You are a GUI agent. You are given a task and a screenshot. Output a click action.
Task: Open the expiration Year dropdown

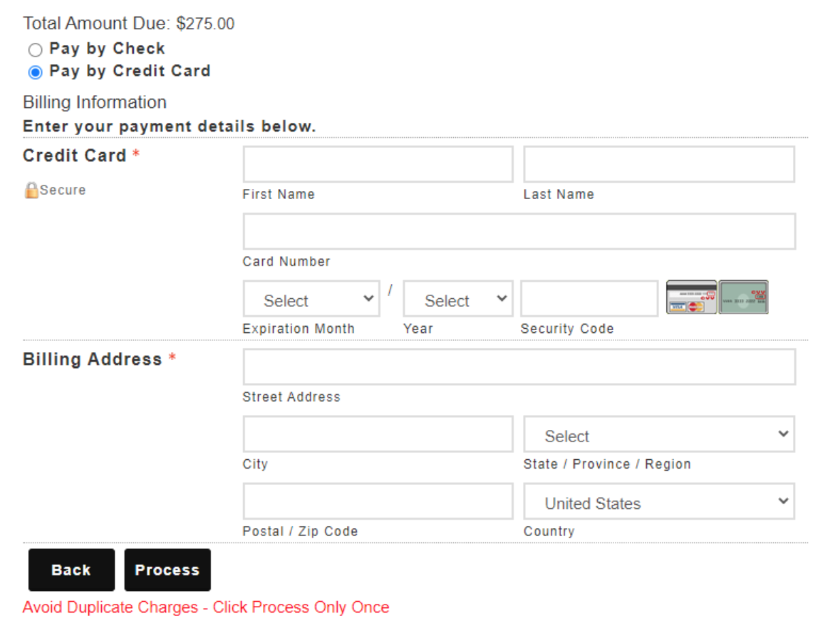click(458, 300)
